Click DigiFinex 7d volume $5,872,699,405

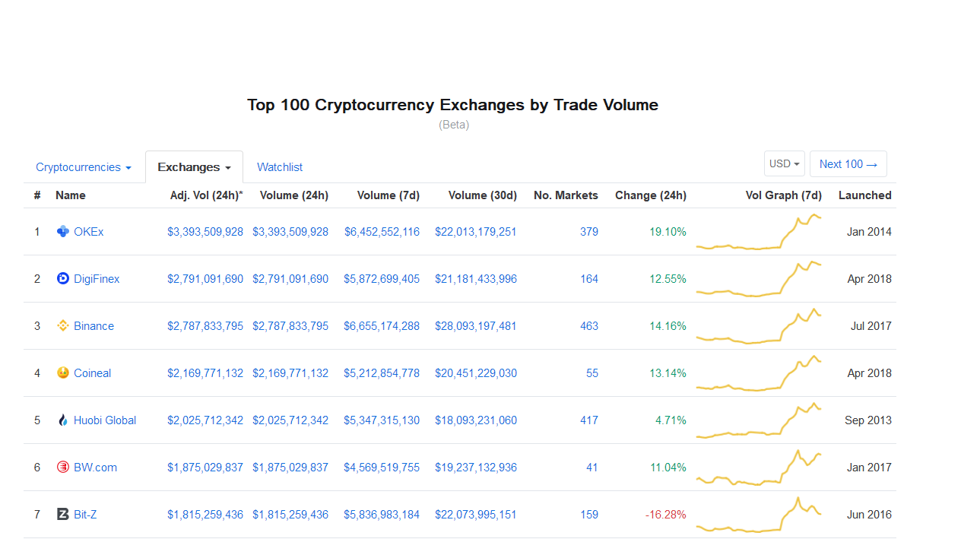[382, 279]
